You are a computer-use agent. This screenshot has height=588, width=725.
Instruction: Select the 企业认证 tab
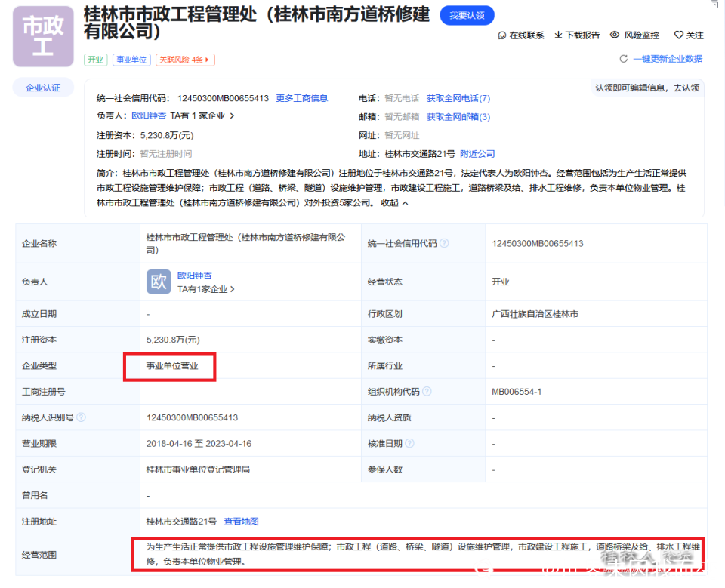(x=42, y=87)
